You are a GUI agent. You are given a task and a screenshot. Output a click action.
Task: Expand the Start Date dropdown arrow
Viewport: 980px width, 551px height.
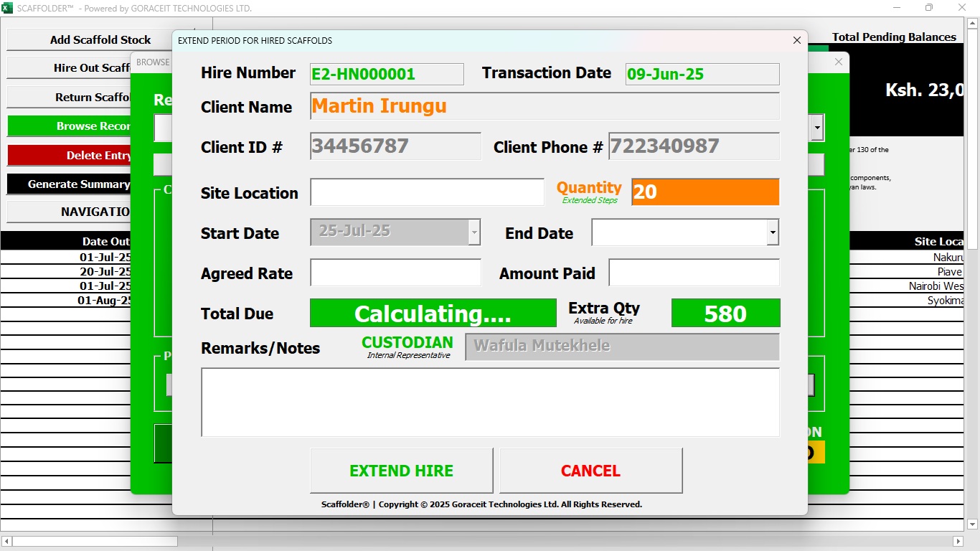tap(474, 232)
